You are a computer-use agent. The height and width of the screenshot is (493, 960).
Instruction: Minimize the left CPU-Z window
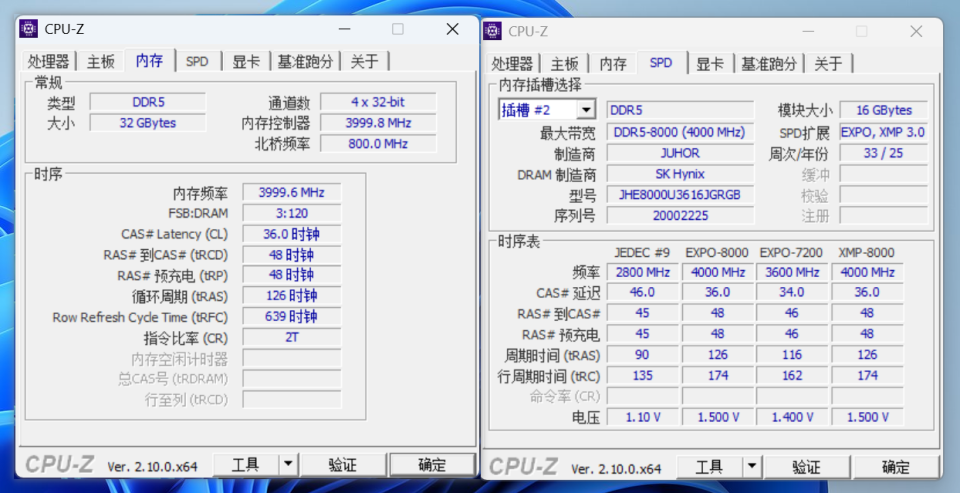[x=345, y=29]
